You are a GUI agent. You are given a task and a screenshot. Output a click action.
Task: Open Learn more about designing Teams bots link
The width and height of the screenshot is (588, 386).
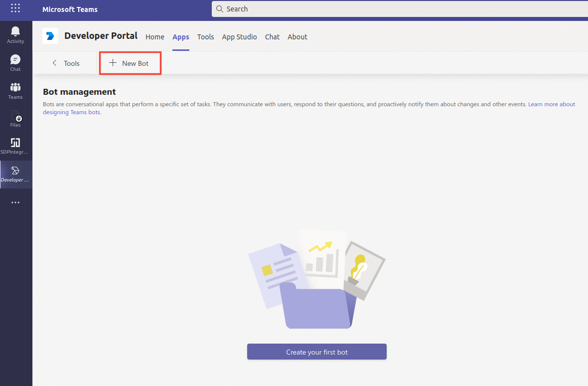[552, 104]
